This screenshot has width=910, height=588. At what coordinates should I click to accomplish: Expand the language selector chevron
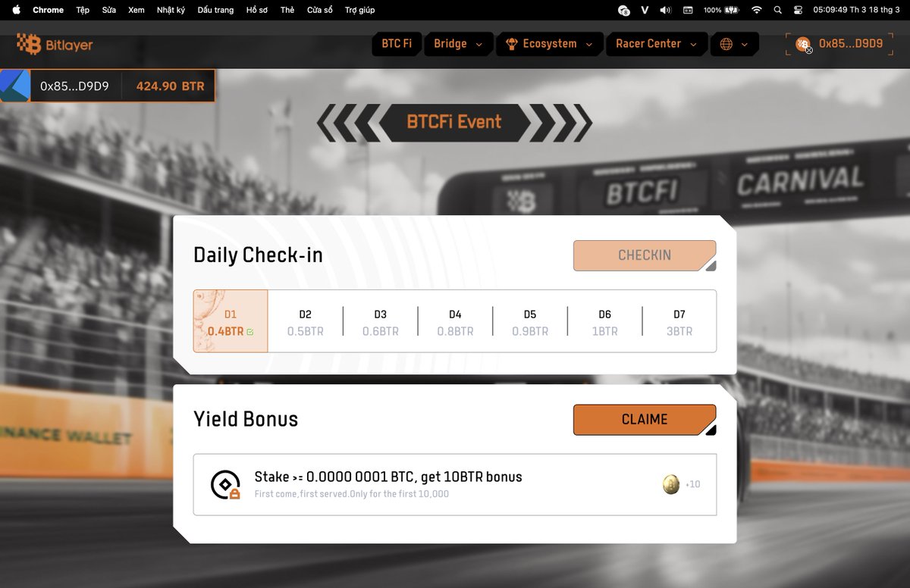tap(745, 45)
